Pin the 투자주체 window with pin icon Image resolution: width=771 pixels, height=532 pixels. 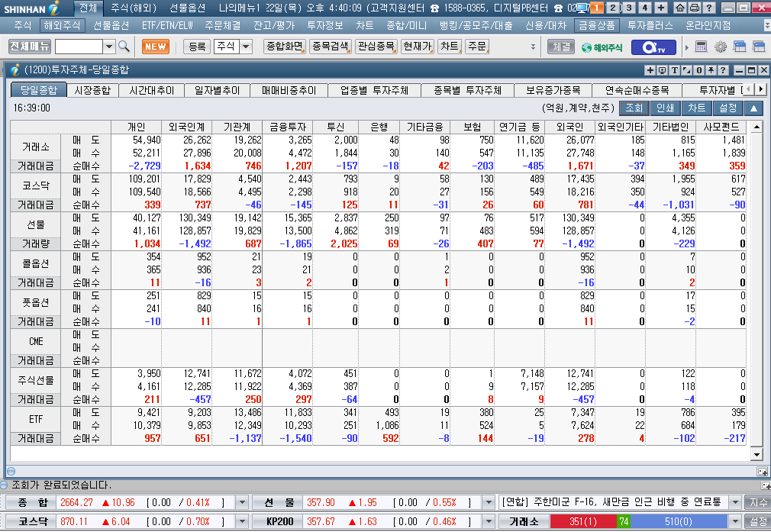click(x=711, y=70)
